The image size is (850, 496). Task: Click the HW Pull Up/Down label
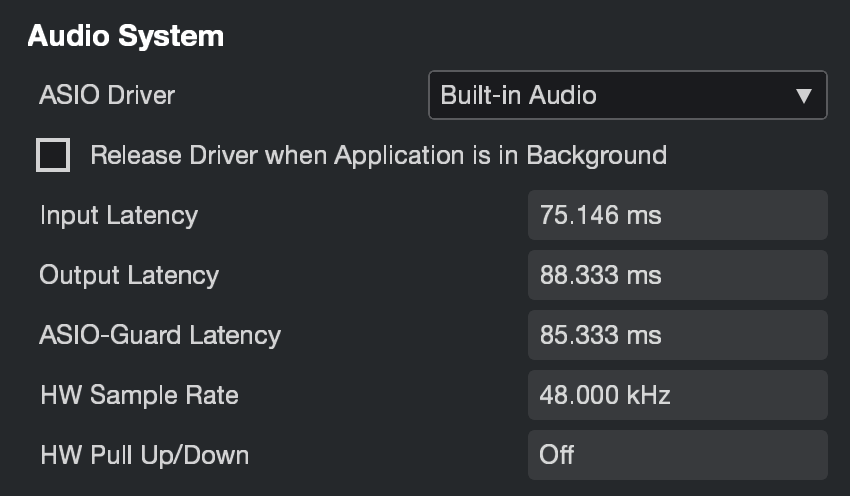coord(145,455)
